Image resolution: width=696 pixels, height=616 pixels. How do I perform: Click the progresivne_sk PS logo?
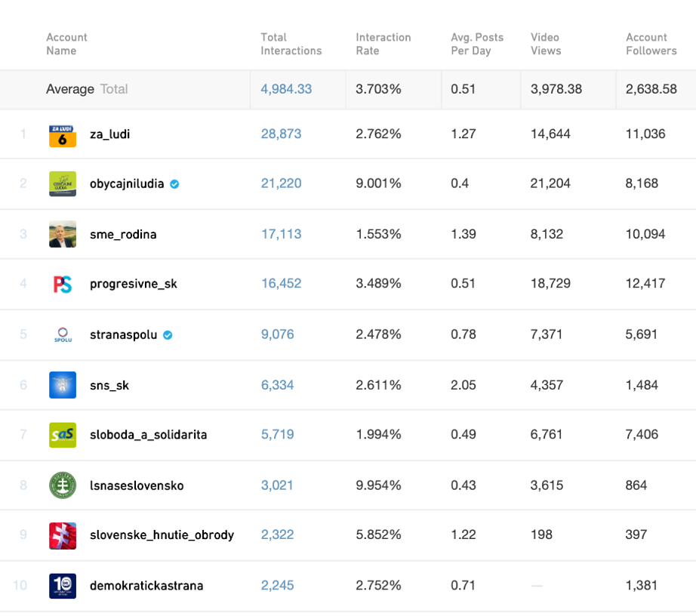(x=62, y=284)
